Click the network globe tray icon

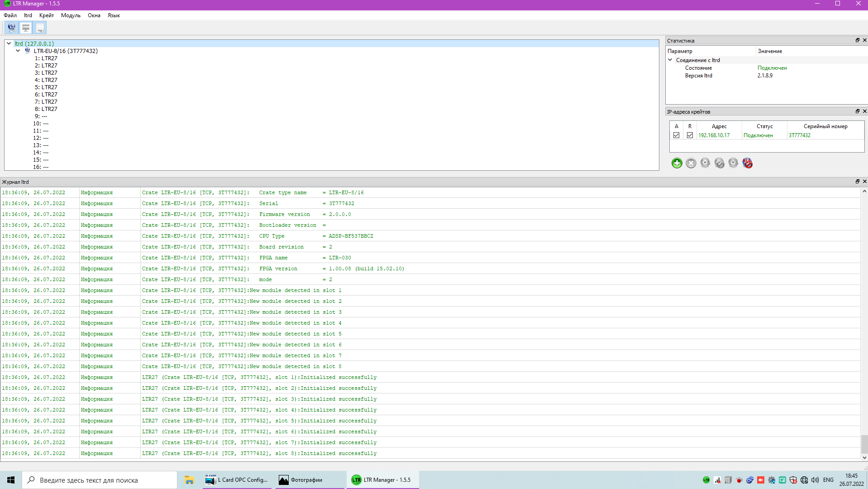click(804, 480)
